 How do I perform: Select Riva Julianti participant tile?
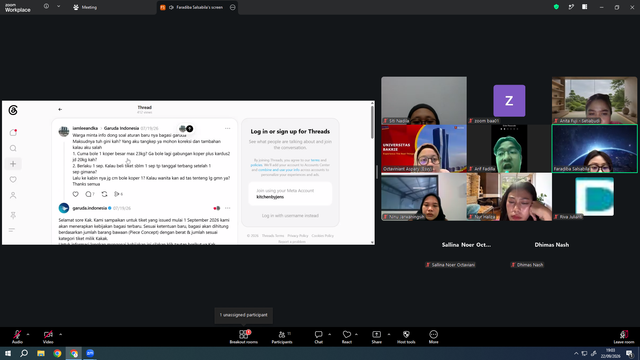(x=594, y=197)
